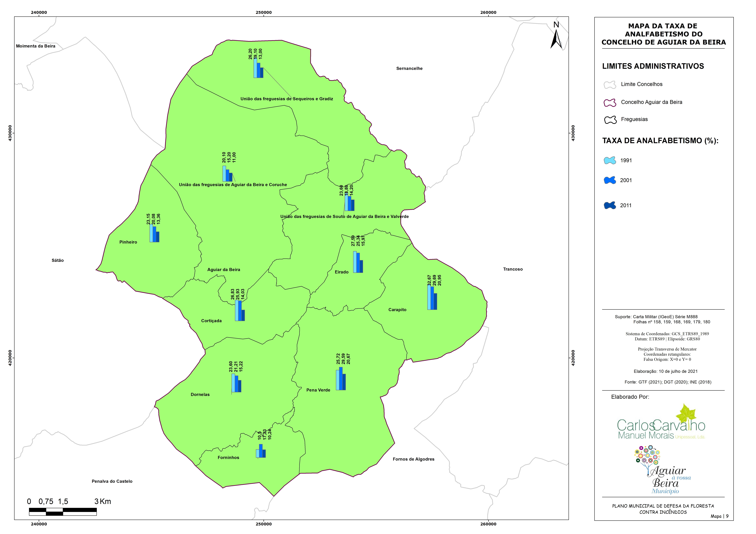The height and width of the screenshot is (534, 756).
Task: Click the Moimenta da Beira label
Action: click(x=36, y=46)
